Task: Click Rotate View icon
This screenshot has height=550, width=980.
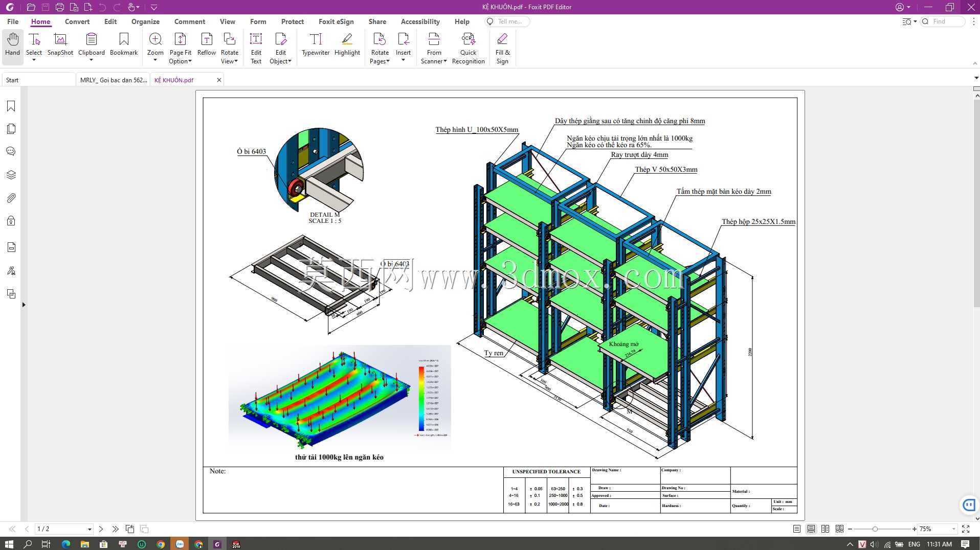Action: 230,40
